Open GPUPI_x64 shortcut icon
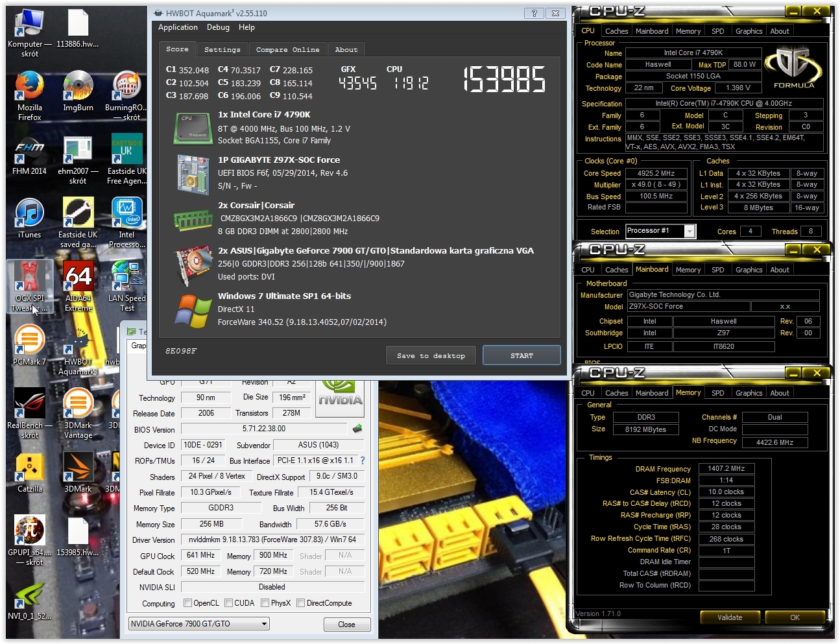The image size is (840, 644). pos(29,542)
